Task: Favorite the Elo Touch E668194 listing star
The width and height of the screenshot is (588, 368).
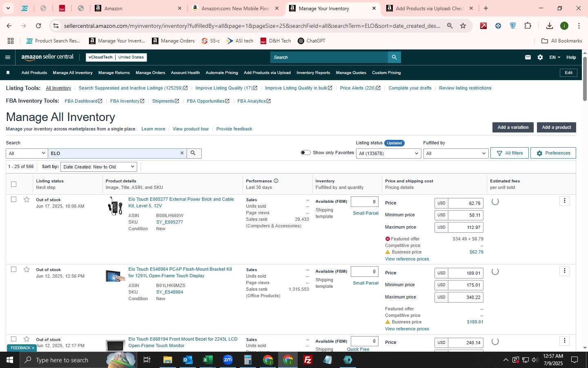Action: click(27, 339)
